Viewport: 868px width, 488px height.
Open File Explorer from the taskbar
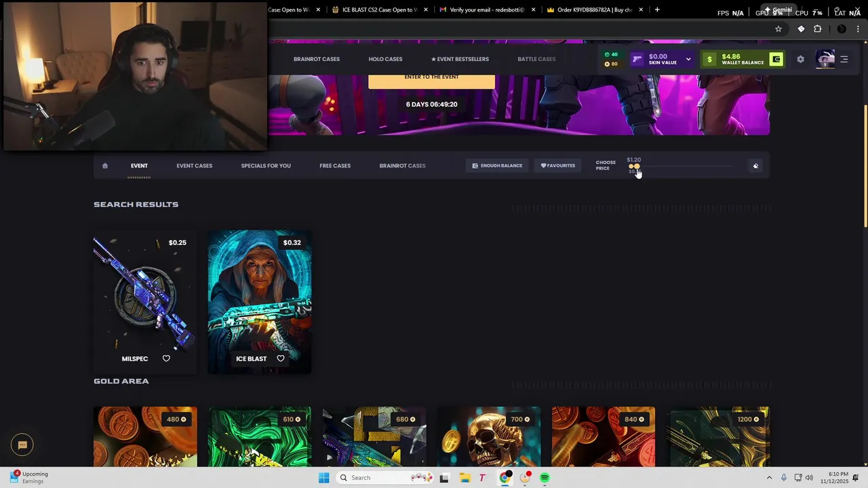[465, 478]
